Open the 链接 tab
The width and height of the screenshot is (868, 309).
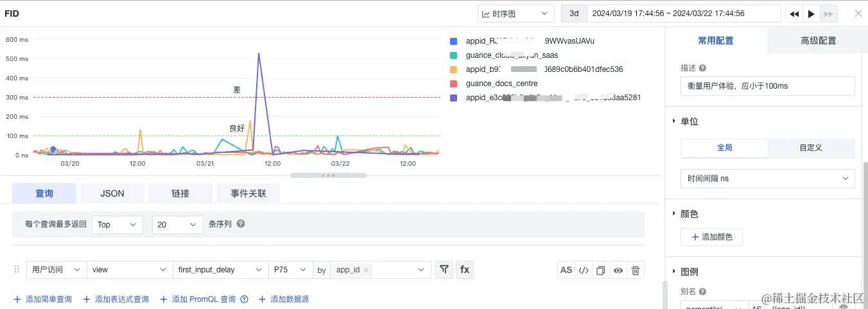[x=180, y=193]
